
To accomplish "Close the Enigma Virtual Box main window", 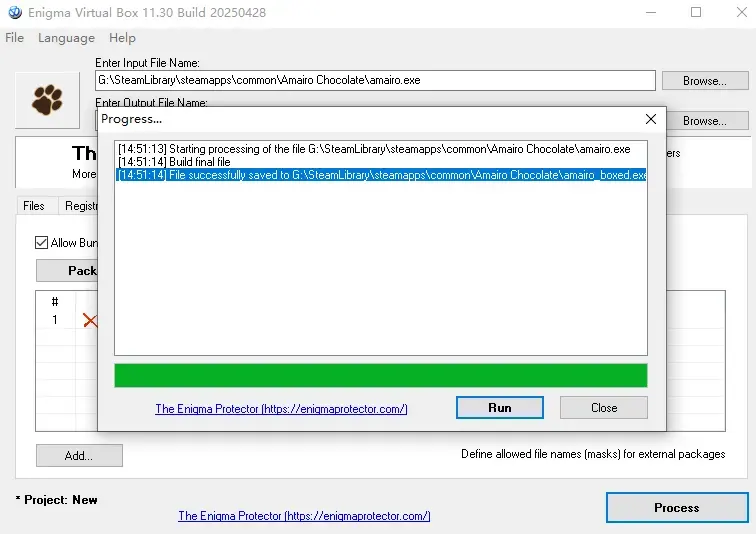I will pos(742,13).
